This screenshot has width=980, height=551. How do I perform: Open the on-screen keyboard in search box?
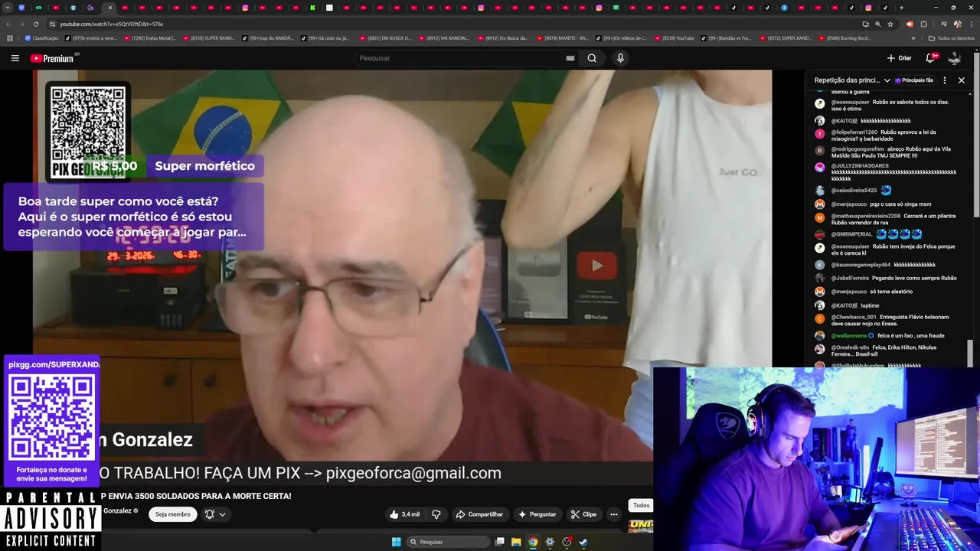coord(570,58)
